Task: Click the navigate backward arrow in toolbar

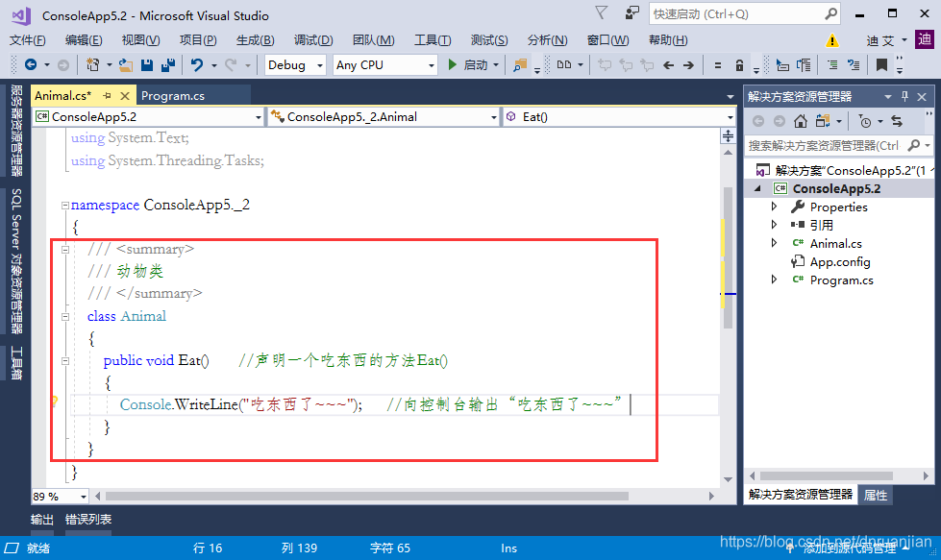Action: [31, 64]
